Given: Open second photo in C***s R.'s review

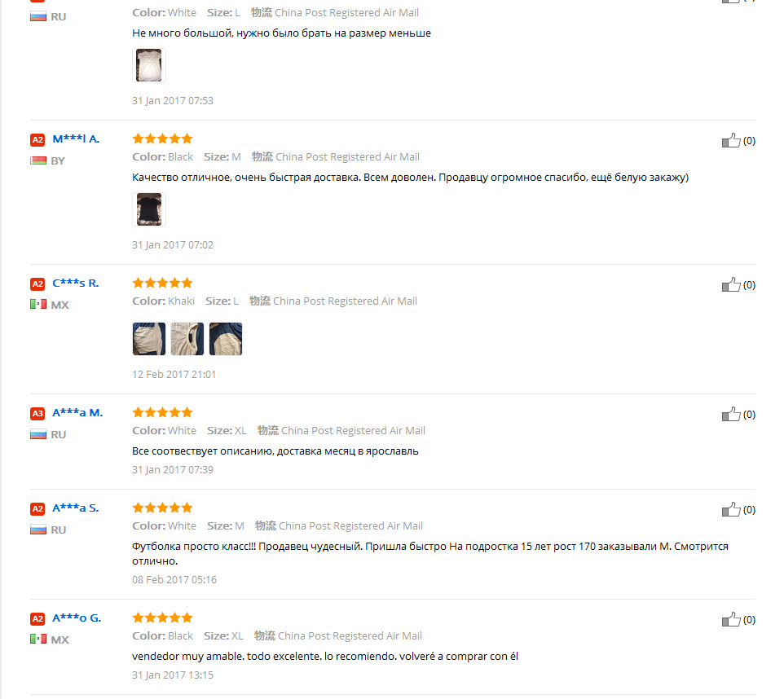Looking at the screenshot, I should 187,339.
